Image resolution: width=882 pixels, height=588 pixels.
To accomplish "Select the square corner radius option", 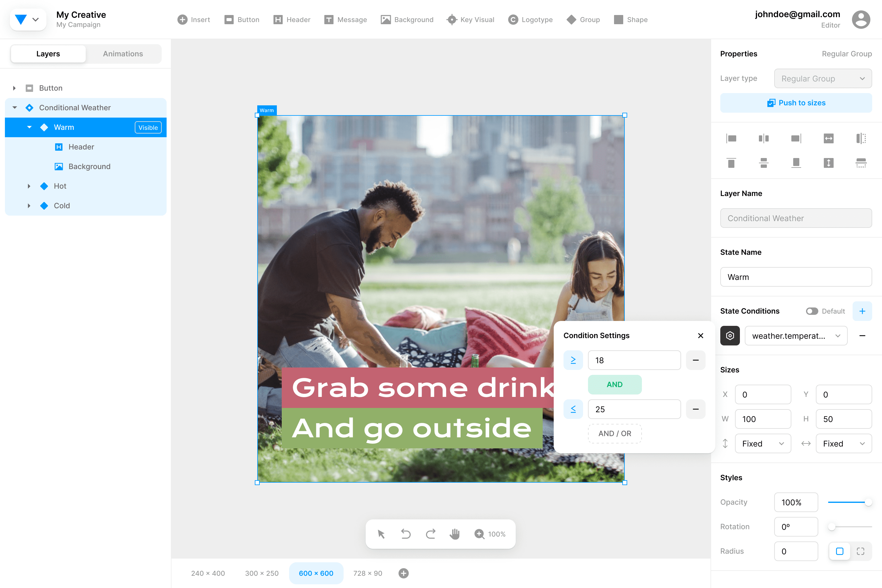I will [x=840, y=551].
